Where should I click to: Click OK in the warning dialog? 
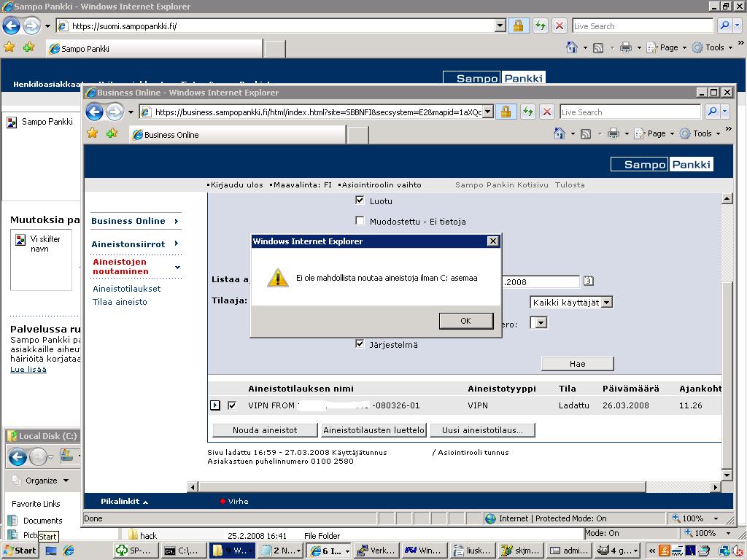465,321
